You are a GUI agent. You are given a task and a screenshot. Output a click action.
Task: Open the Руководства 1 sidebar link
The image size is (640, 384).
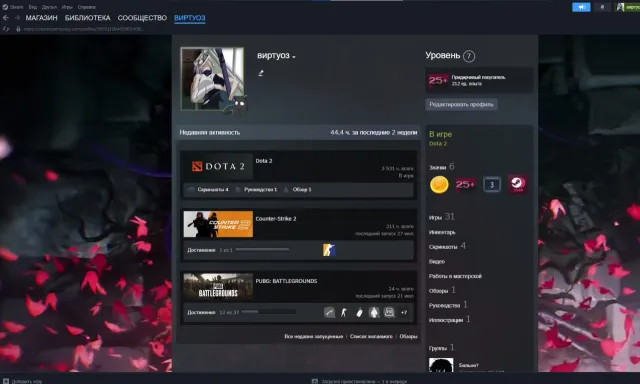point(448,305)
